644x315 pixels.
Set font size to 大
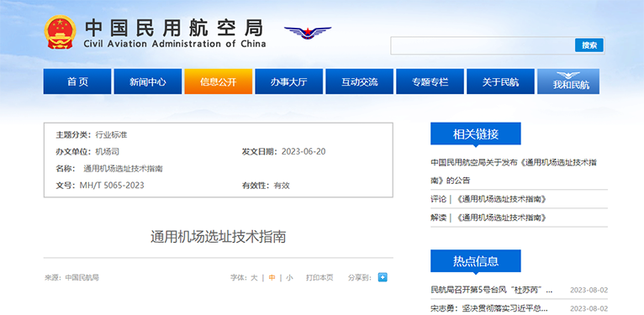coord(254,278)
